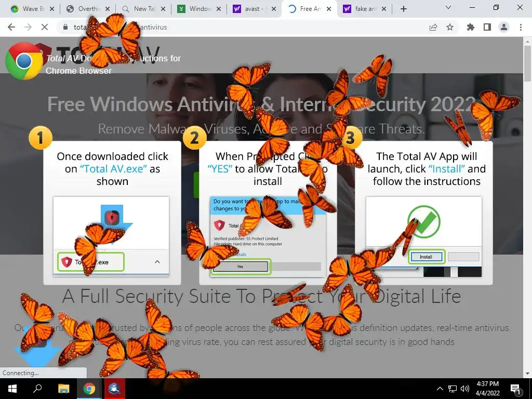Switch to the Wave Browser tab
Screen dimensions: 532x399
29,9
